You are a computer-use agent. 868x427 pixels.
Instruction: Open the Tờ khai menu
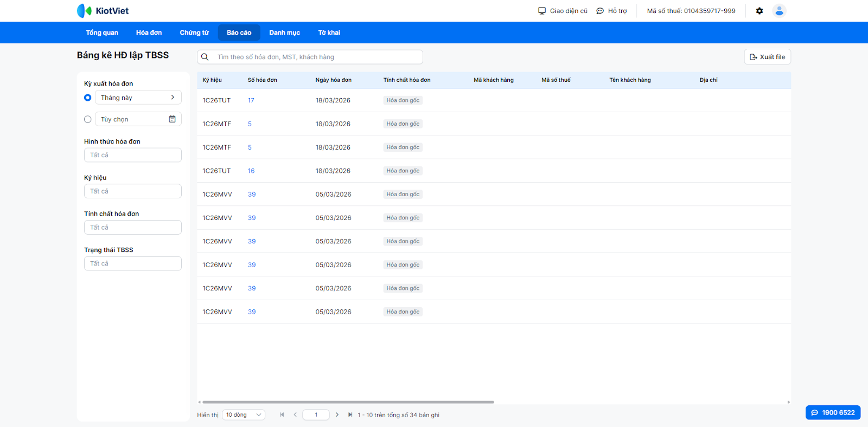(x=329, y=33)
